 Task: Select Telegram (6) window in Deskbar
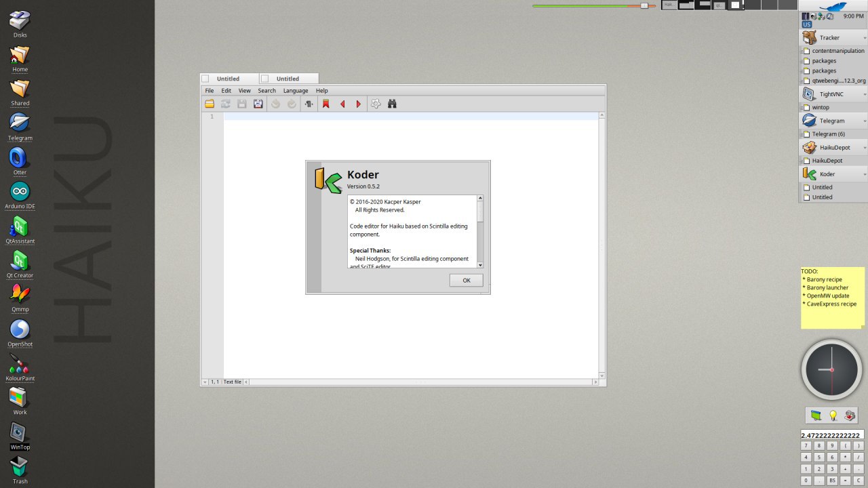coord(833,134)
